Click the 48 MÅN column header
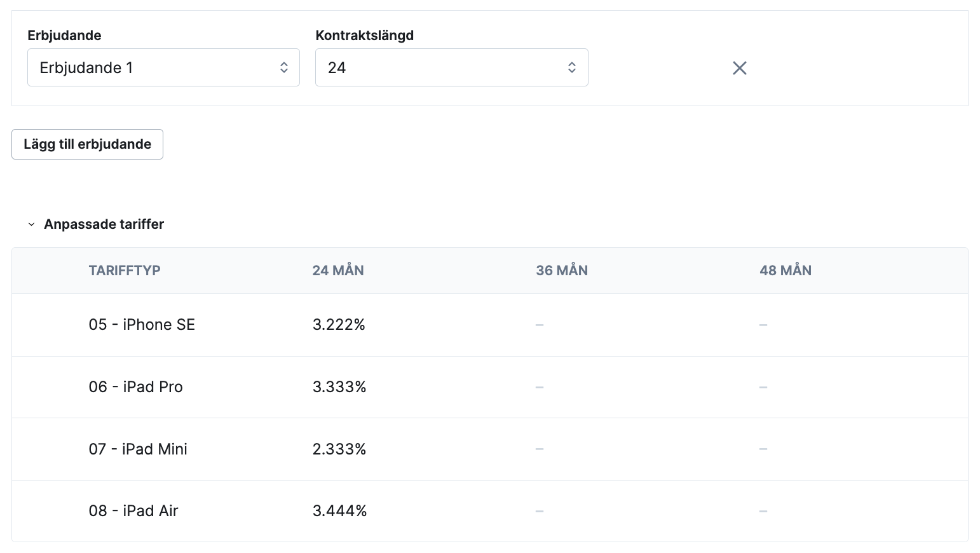 coord(786,270)
